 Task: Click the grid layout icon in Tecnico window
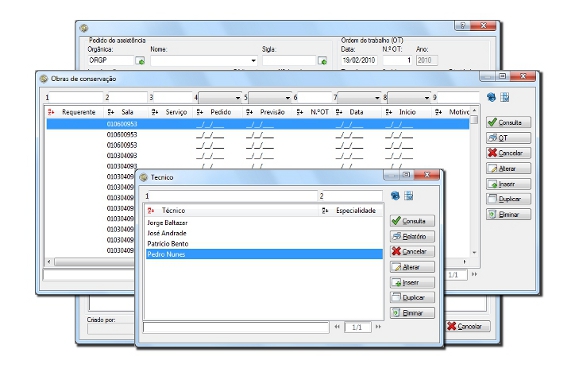tap(408, 196)
